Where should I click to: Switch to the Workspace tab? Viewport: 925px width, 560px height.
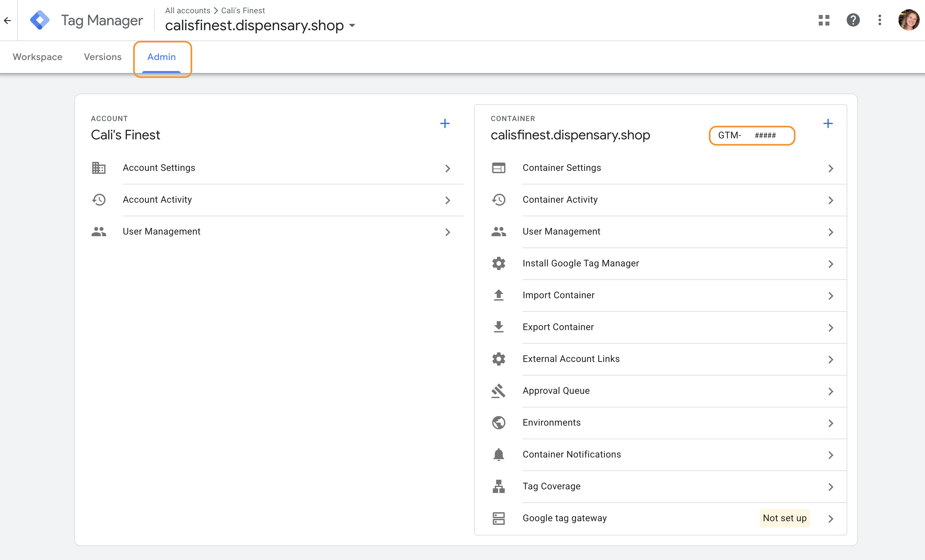point(38,57)
